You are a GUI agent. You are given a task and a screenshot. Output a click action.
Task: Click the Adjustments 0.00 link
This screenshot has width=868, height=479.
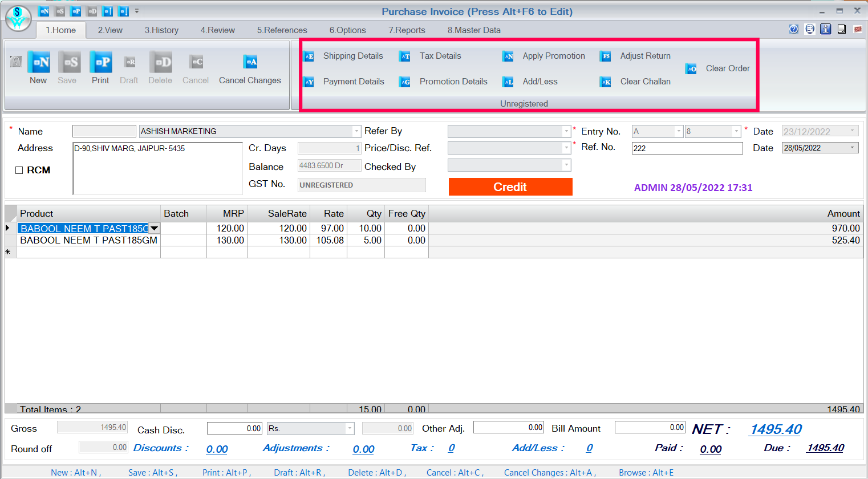[x=363, y=449]
